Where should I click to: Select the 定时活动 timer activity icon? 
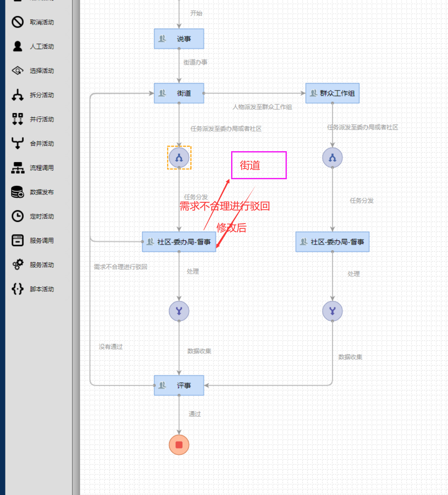point(18,216)
